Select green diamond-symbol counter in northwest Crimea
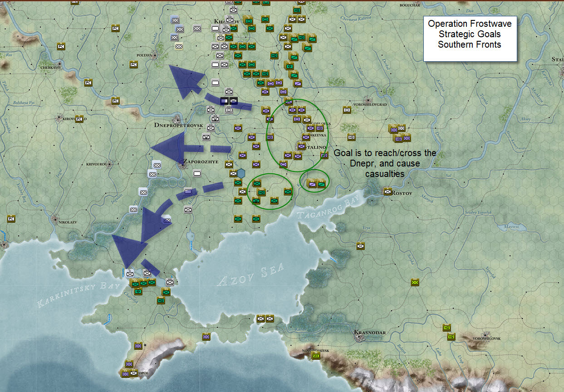Screen dimensions: 564x392 coord(138,291)
